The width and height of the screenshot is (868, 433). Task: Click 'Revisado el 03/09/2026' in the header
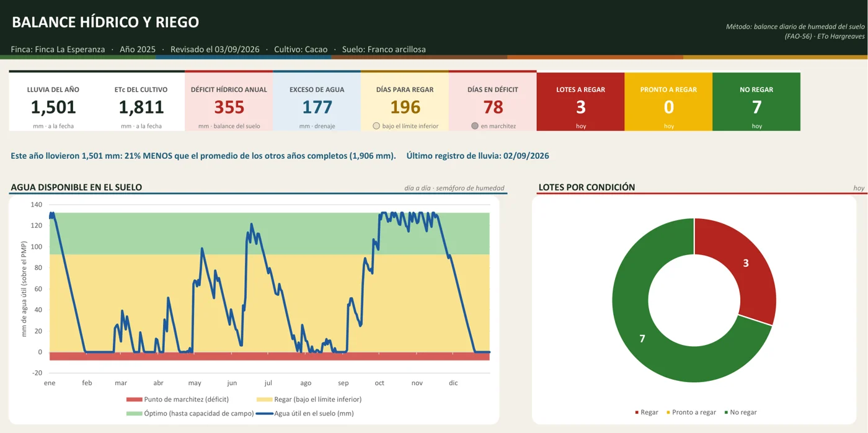215,49
